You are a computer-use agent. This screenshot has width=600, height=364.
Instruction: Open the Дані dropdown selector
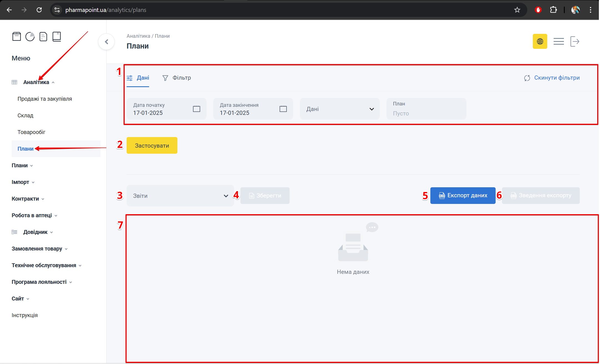tap(340, 109)
